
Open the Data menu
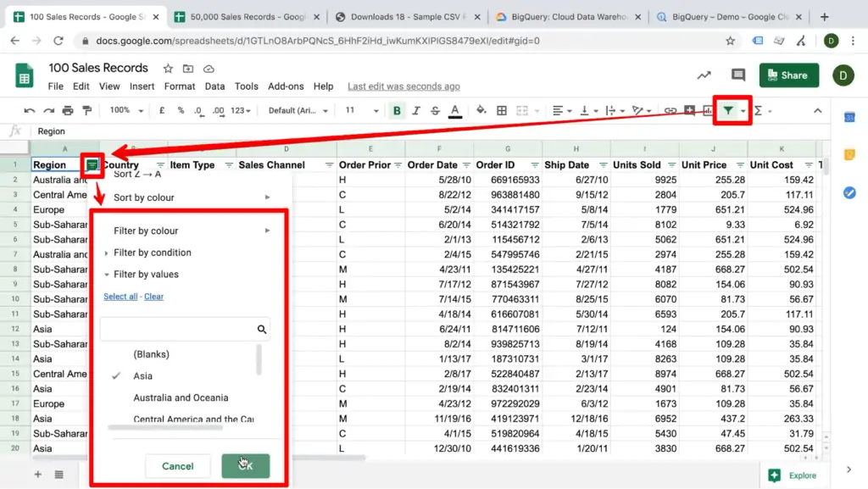point(214,86)
